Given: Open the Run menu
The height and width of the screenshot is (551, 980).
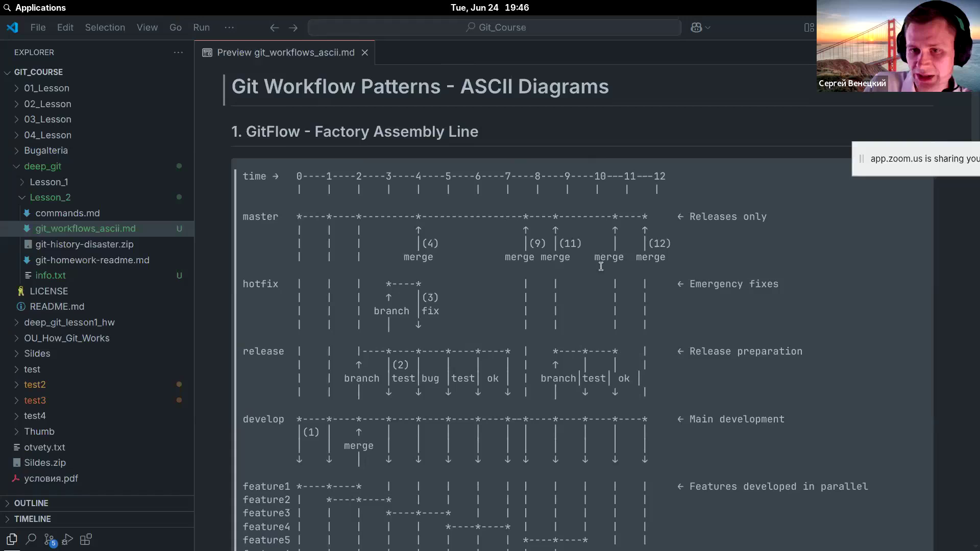Looking at the screenshot, I should (201, 28).
